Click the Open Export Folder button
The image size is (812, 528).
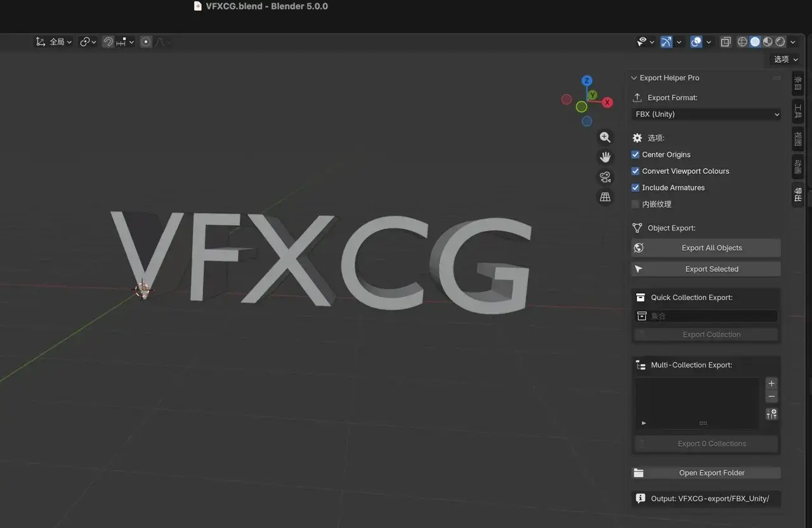pyautogui.click(x=706, y=473)
